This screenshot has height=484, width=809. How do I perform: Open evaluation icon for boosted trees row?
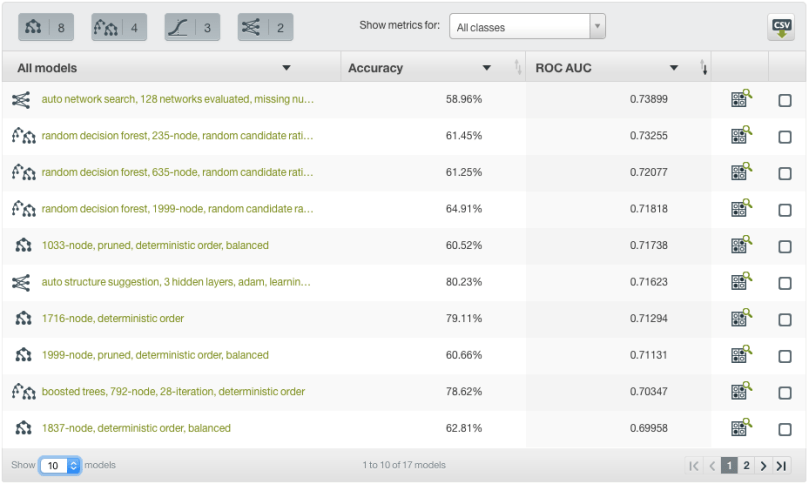click(740, 391)
